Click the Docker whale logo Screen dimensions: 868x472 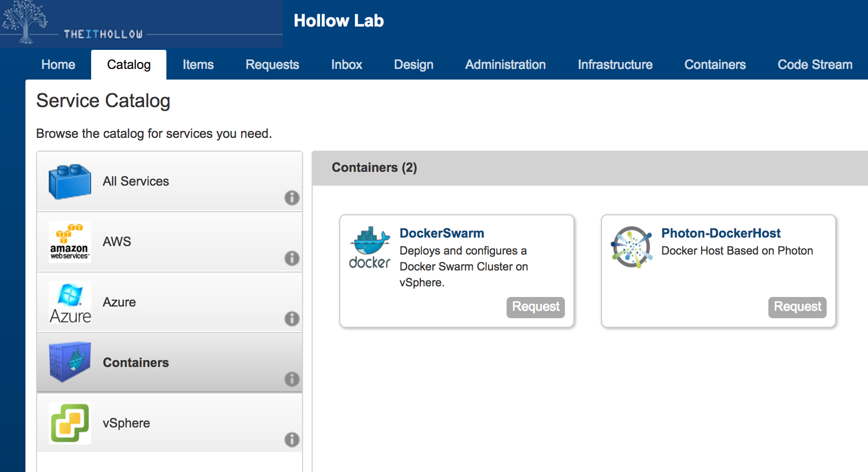pyautogui.click(x=370, y=248)
